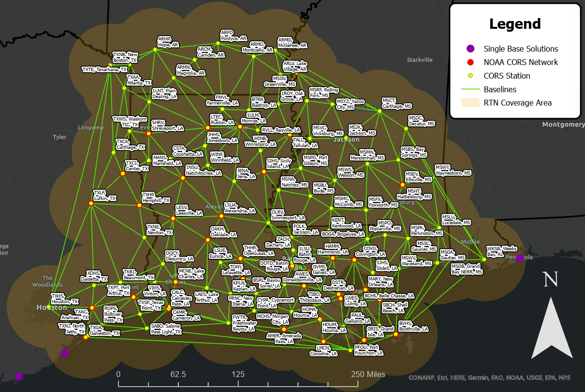The height and width of the screenshot is (392, 585).
Task: Click the purple Single Base Solutions legend symbol
Action: click(470, 48)
